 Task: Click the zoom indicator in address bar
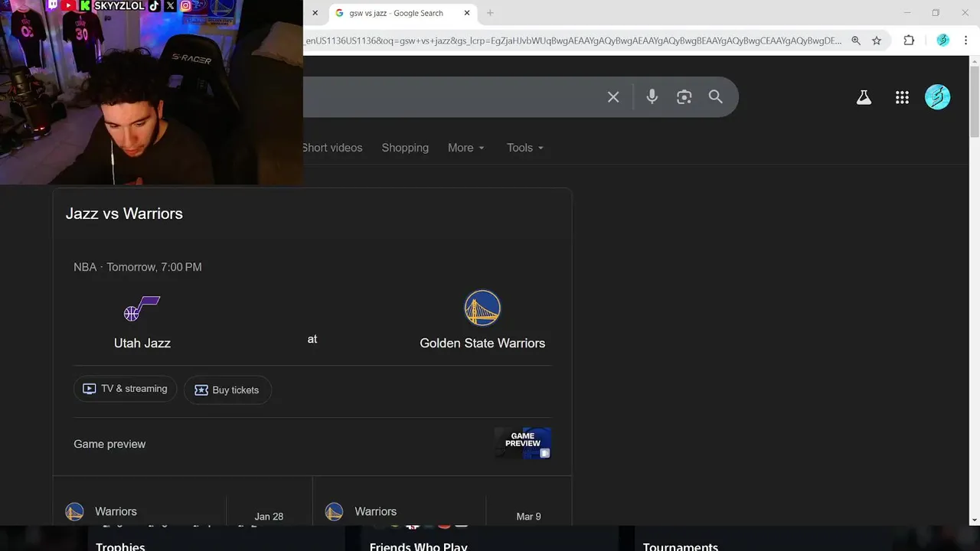point(856,41)
